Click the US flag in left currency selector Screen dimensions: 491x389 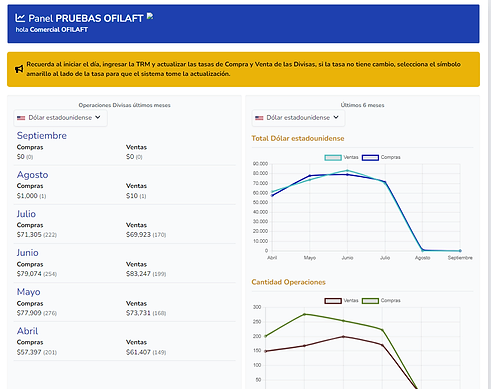[21, 118]
